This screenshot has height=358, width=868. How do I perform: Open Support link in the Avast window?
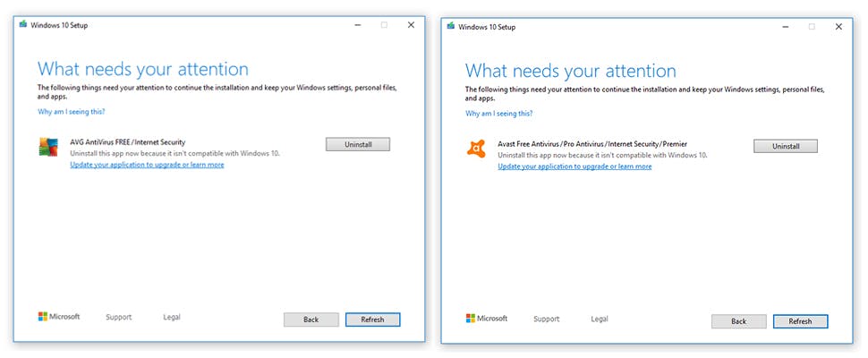pos(547,319)
